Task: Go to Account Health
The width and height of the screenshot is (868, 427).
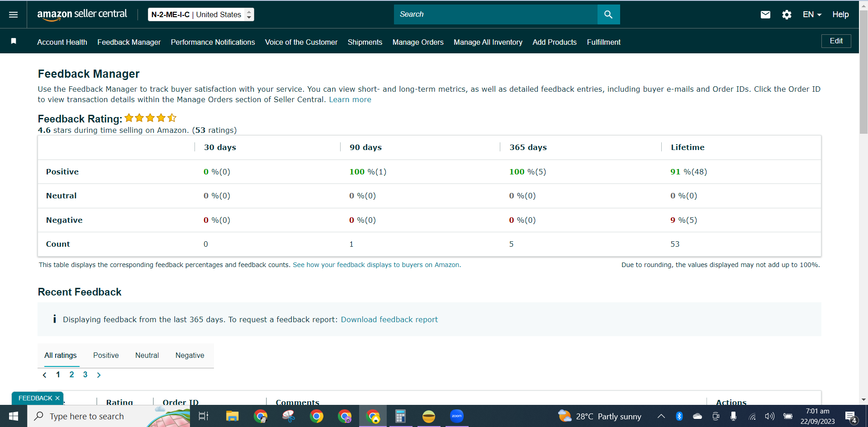Action: [x=62, y=42]
